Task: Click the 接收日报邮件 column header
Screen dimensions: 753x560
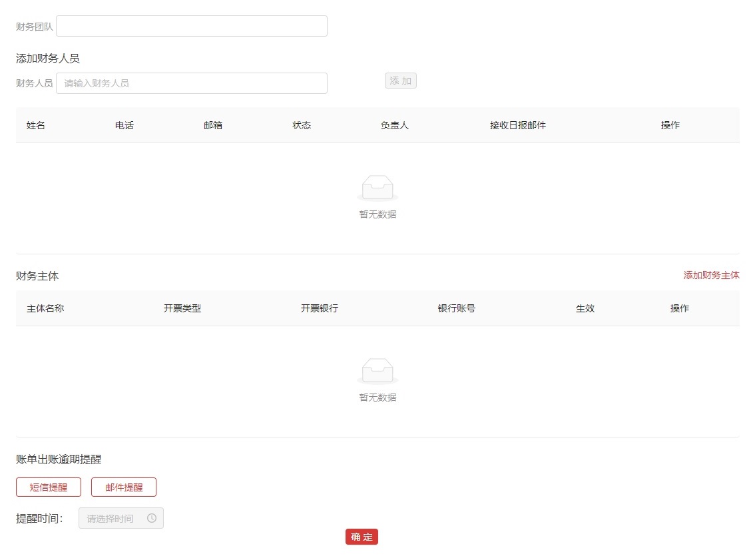Action: coord(518,125)
